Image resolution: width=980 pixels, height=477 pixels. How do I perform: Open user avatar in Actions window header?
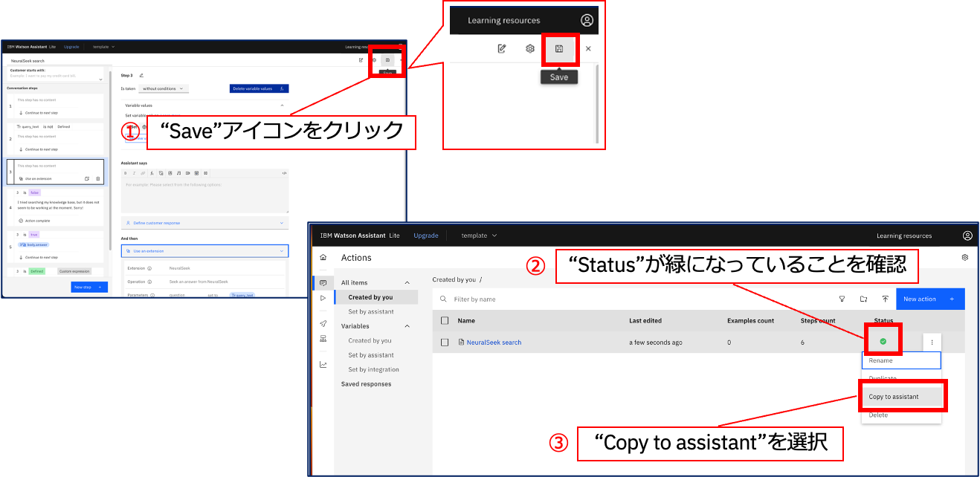[x=967, y=236]
